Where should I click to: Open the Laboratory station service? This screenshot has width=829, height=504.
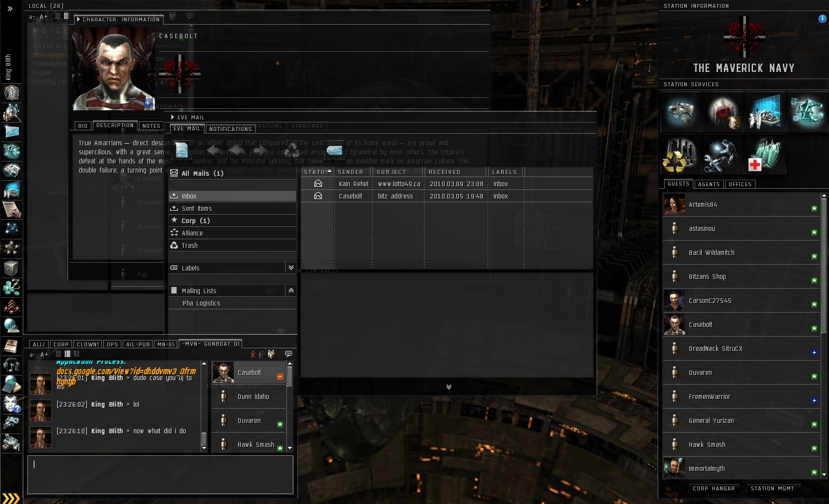[x=765, y=112]
